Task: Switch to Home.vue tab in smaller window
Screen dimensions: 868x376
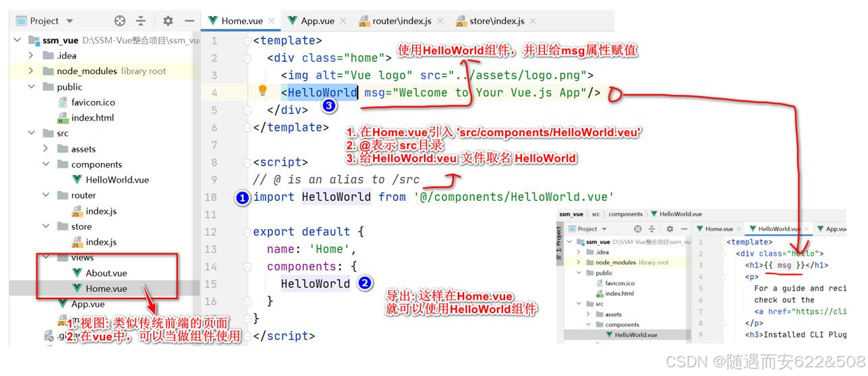Action: click(x=719, y=229)
